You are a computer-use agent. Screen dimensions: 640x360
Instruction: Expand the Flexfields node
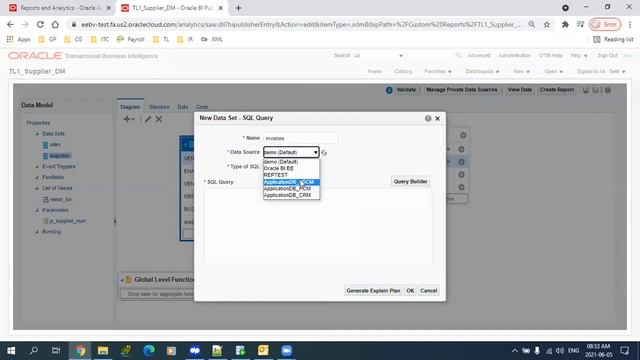coord(37,178)
